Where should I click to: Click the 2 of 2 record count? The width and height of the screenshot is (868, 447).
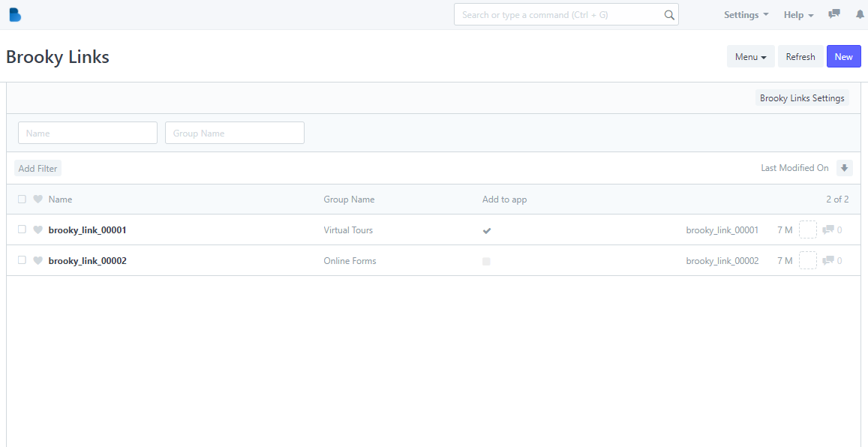(x=837, y=199)
